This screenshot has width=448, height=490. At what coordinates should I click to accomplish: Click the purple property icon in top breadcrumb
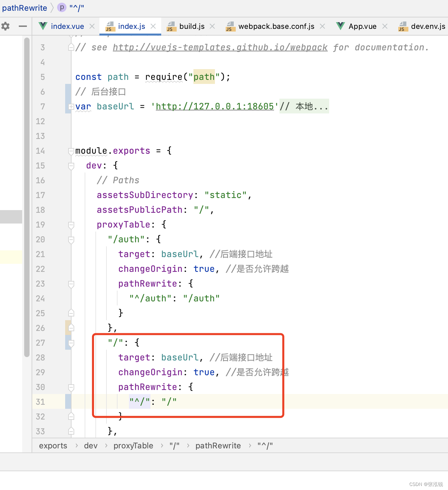[x=62, y=7]
